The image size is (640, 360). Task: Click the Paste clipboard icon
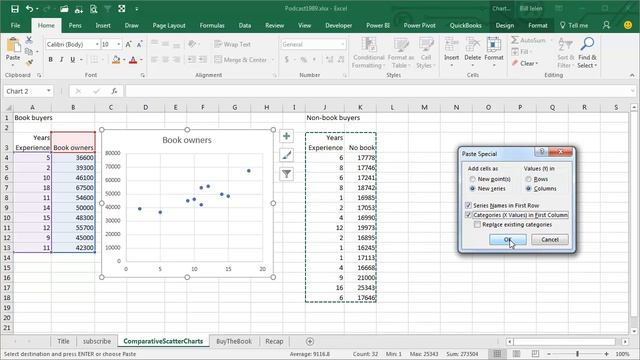pos(13,45)
